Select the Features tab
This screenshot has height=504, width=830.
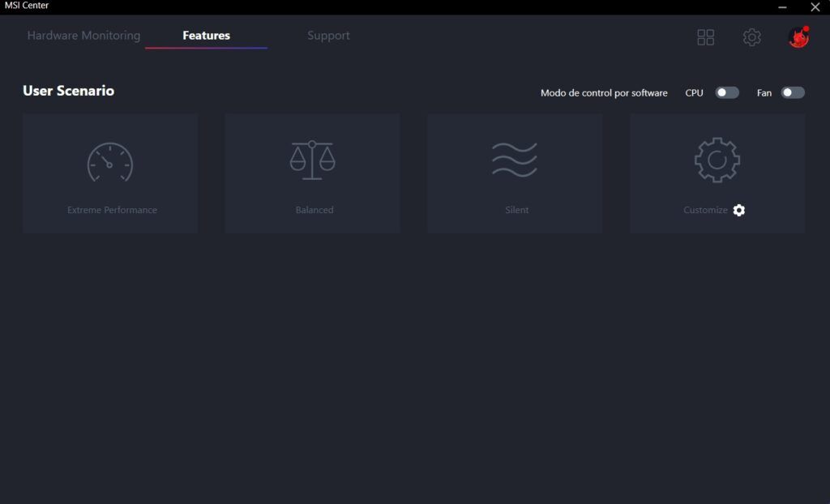pyautogui.click(x=207, y=36)
